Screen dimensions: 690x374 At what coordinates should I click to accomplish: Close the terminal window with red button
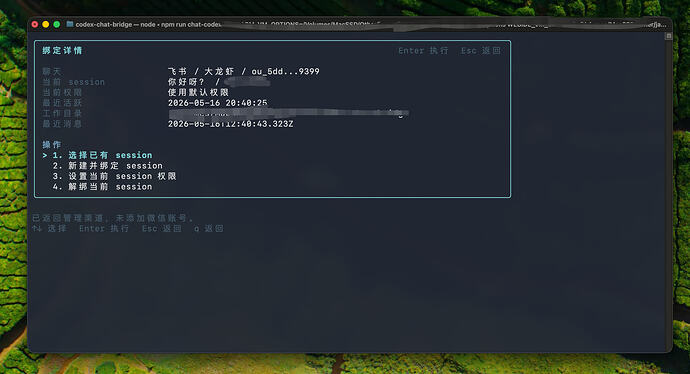[x=35, y=24]
